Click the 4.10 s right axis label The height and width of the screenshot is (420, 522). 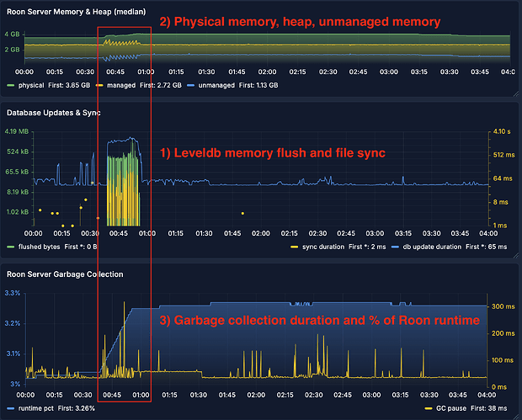[502, 131]
